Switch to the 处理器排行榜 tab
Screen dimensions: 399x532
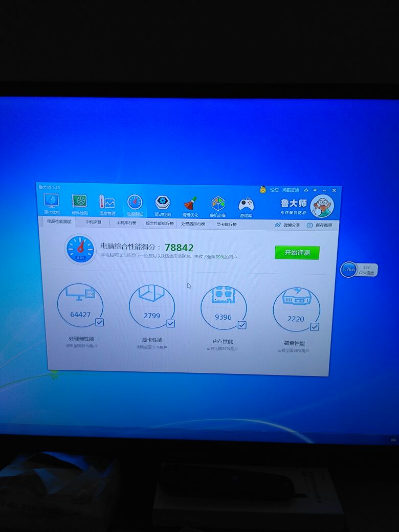point(193,224)
